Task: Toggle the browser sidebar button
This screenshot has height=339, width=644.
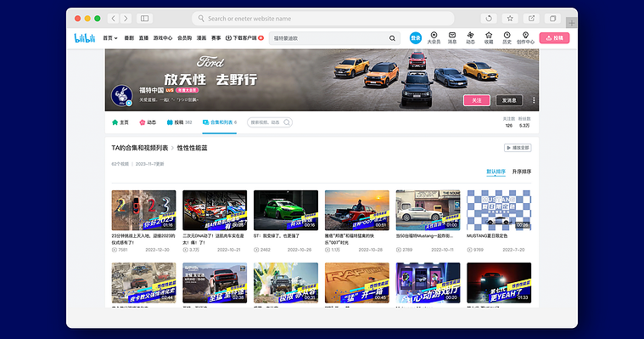Action: click(x=144, y=19)
